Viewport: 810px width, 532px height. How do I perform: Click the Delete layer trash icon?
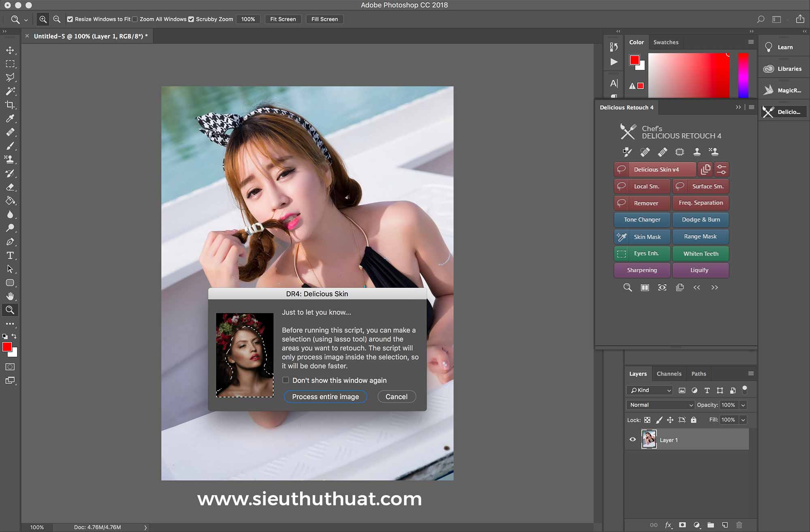coord(739,525)
